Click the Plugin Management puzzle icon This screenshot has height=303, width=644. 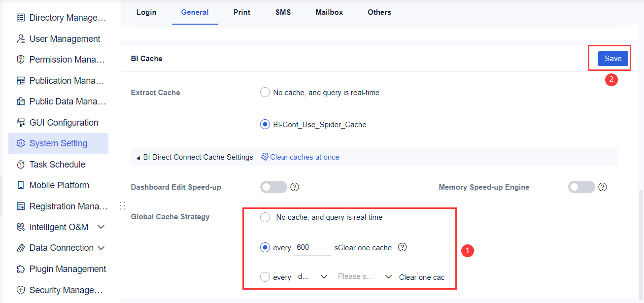[21, 269]
